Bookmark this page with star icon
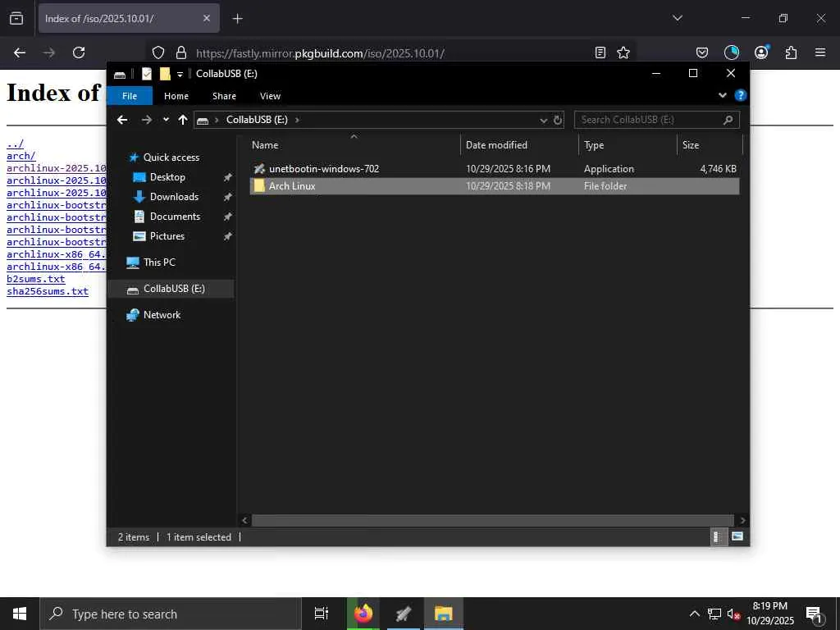Screen dimensions: 840x630 pyautogui.click(x=623, y=52)
